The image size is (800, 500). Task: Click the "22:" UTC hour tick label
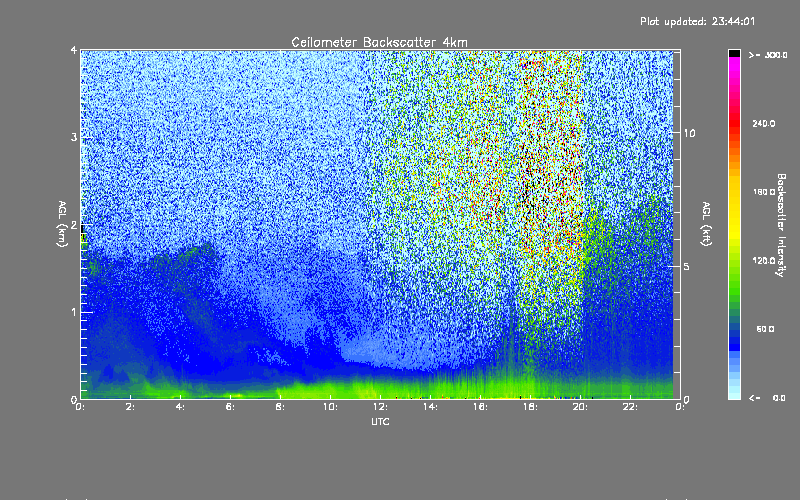pos(630,407)
